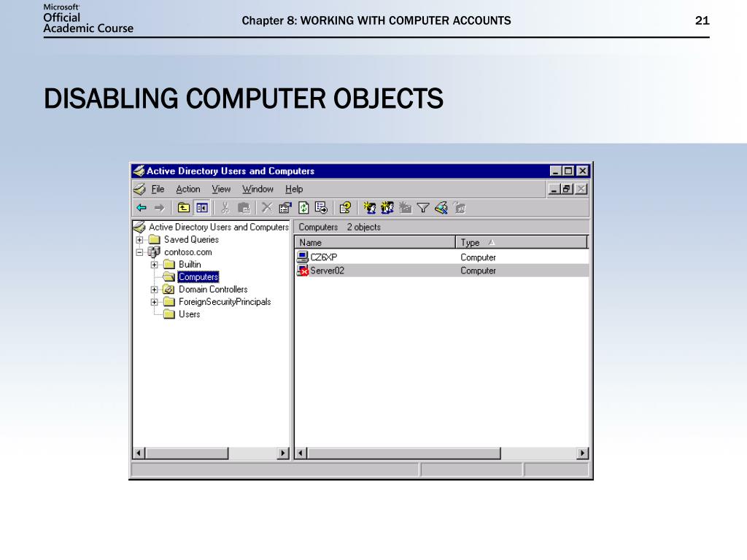Click the Computer type cell for CZ6XP

(478, 257)
